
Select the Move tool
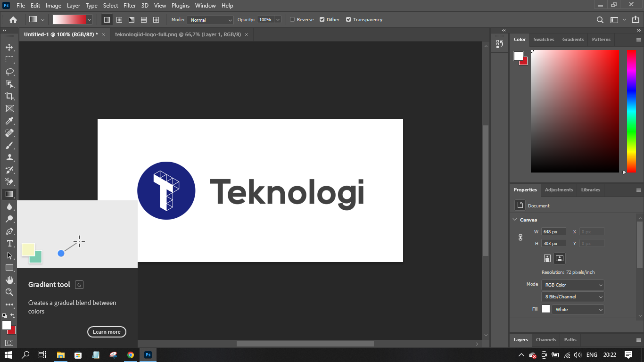(9, 48)
